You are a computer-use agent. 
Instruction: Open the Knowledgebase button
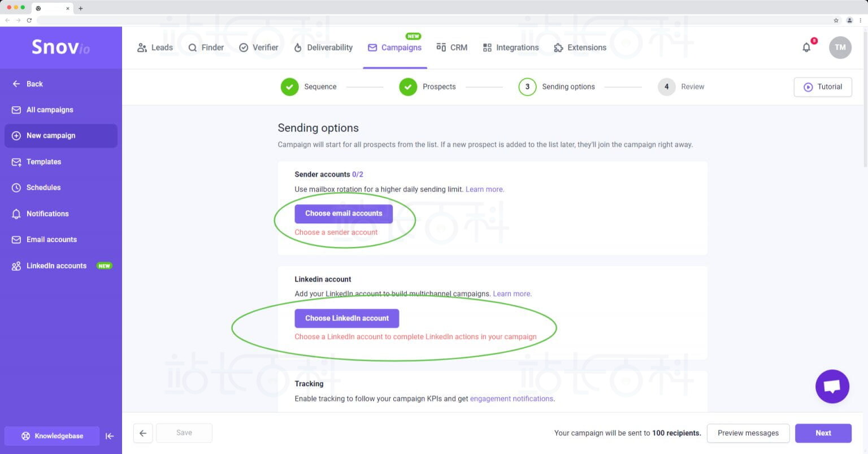coord(52,436)
